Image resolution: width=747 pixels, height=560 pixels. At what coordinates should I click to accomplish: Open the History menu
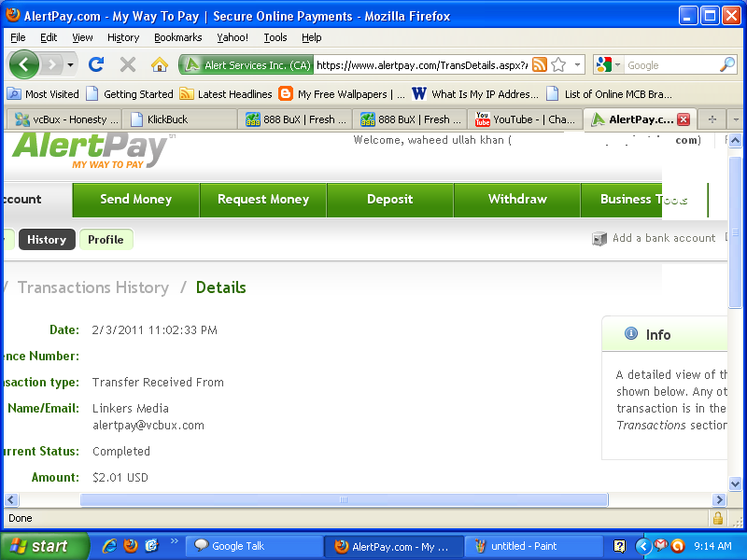123,37
